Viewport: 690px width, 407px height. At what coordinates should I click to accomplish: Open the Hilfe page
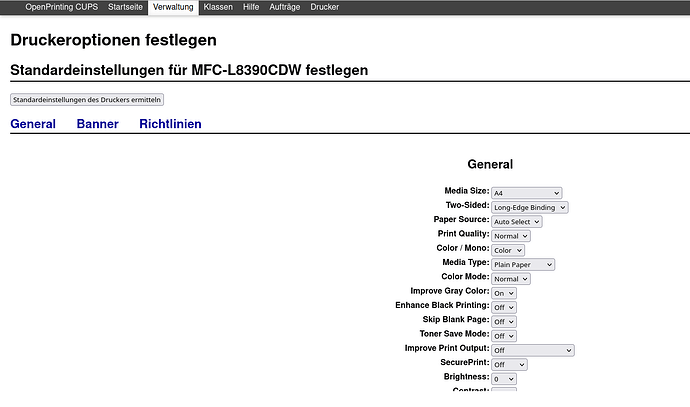click(251, 7)
